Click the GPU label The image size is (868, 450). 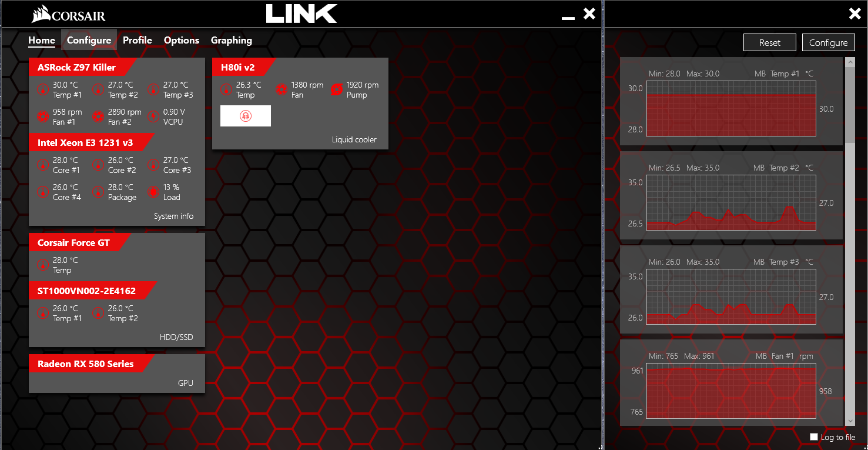point(186,383)
